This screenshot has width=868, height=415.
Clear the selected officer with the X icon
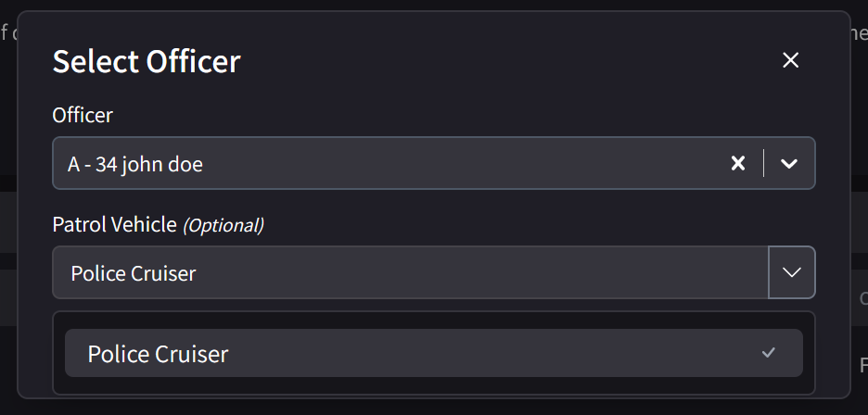click(738, 164)
